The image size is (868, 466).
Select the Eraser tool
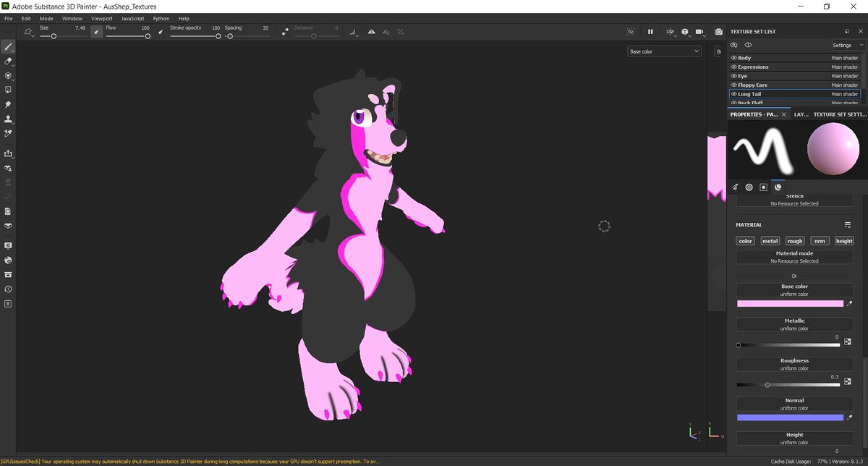pos(8,61)
